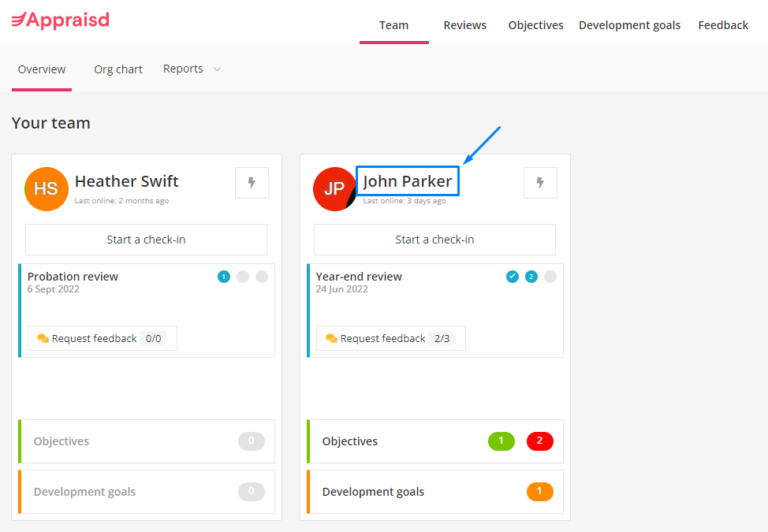This screenshot has width=768, height=532.
Task: Click completed checkmark step of Year-end review
Action: 513,277
